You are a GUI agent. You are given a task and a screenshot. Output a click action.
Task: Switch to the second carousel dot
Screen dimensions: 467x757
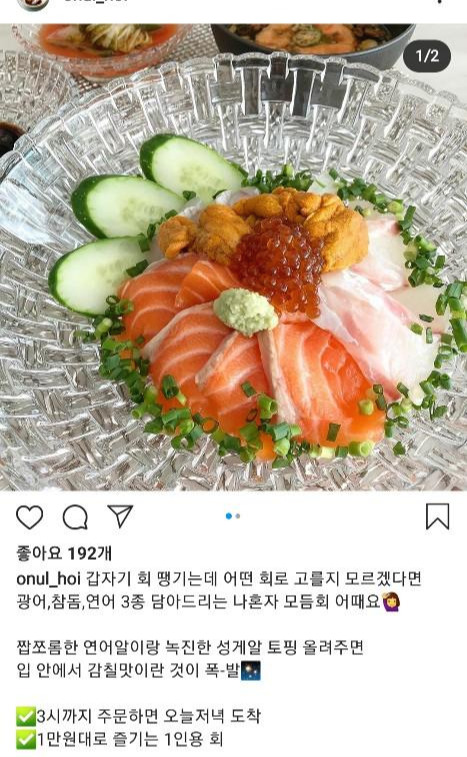(238, 516)
